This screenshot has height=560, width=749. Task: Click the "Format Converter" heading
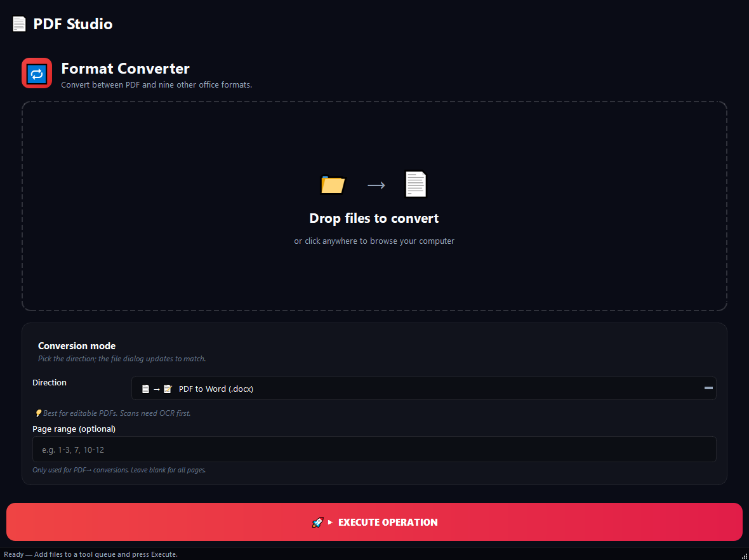125,69
